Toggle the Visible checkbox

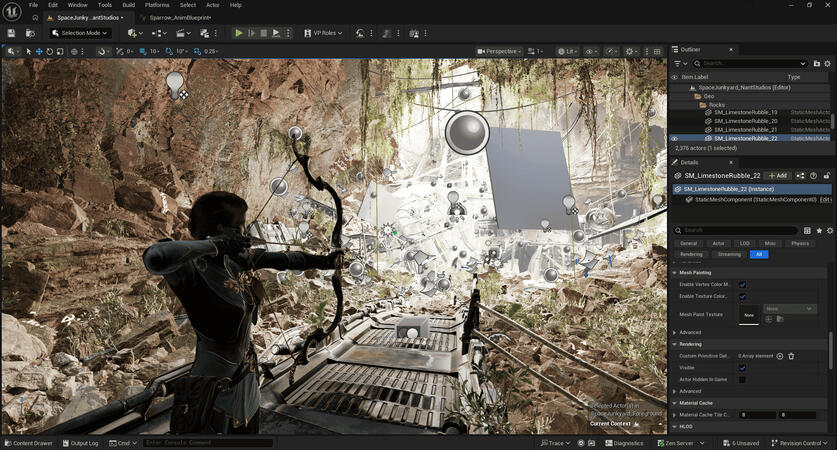point(742,368)
